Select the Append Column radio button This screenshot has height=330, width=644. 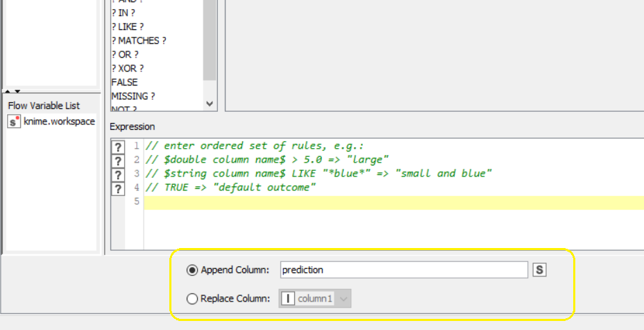pyautogui.click(x=192, y=270)
